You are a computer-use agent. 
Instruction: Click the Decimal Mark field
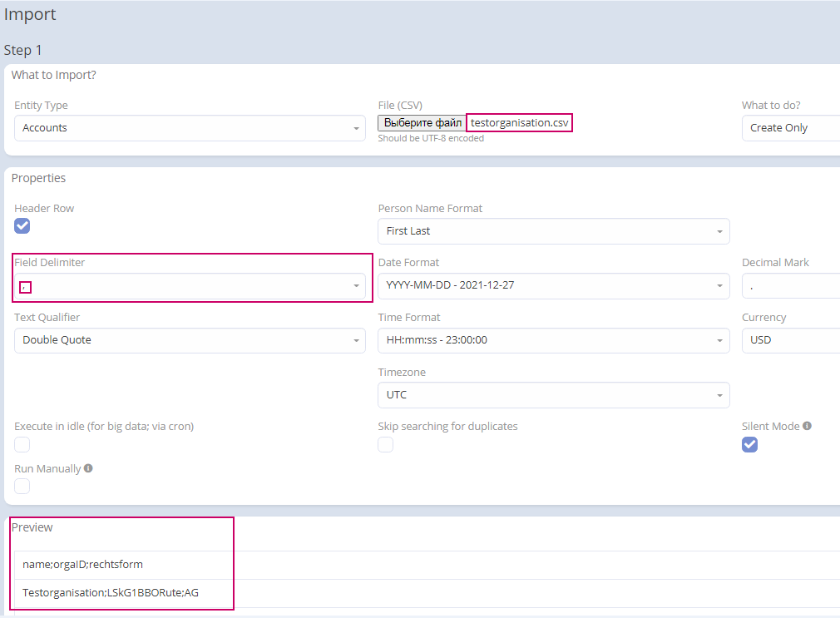pos(790,286)
